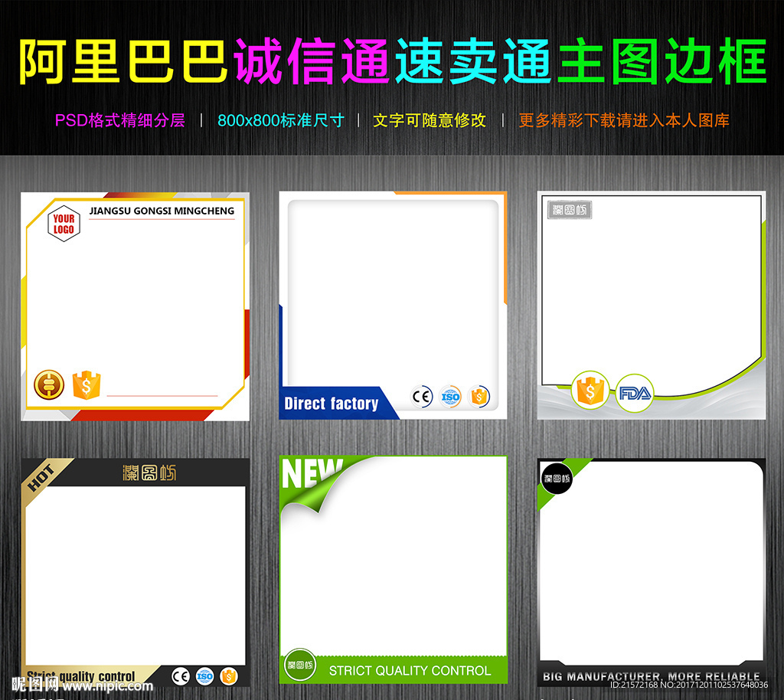Click the orange shield dollar icon in the first frame
The height and width of the screenshot is (700, 784).
click(x=87, y=385)
